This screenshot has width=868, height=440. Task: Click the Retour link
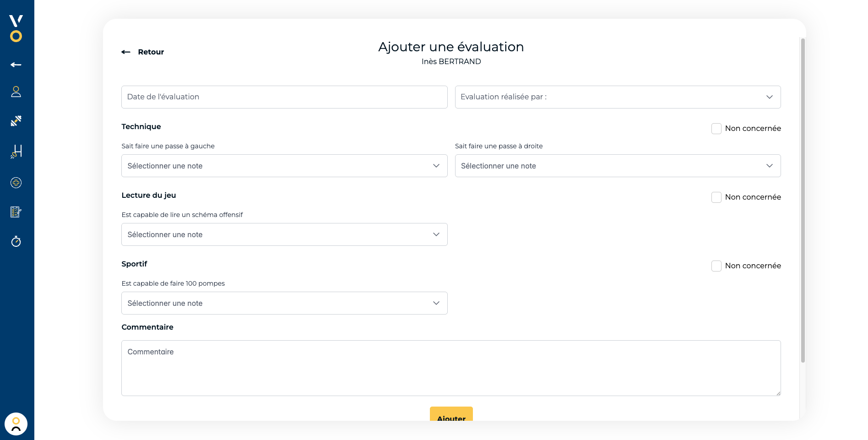143,52
